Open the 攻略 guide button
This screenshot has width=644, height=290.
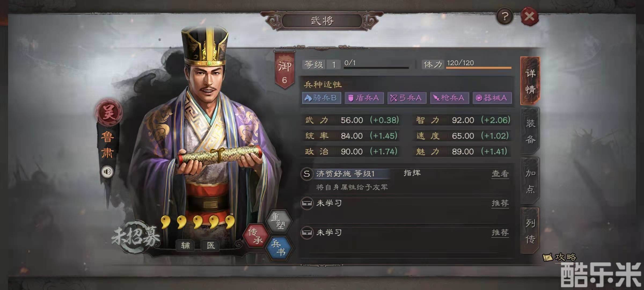point(560,257)
